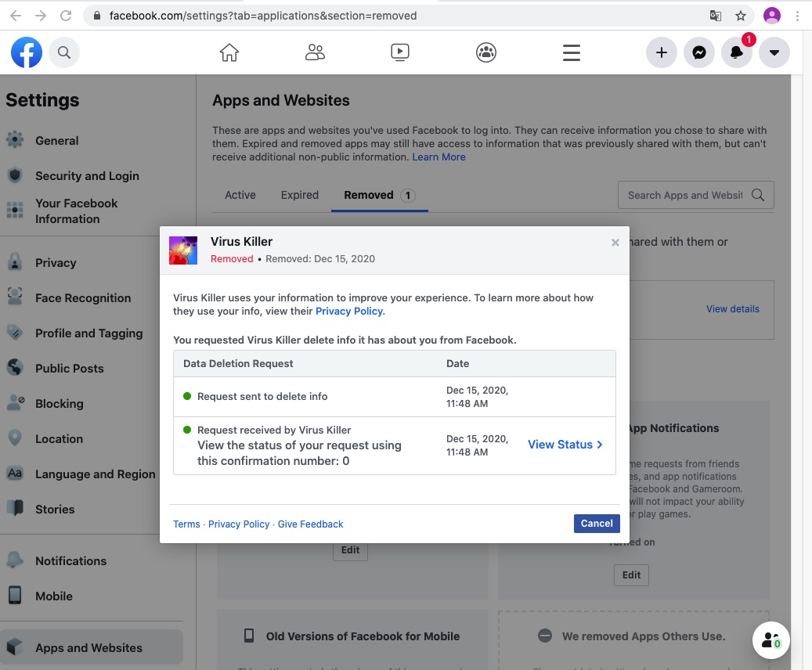Click the 'Request sent to delete info' row text
Viewport: 812px width, 670px height.
point(262,397)
